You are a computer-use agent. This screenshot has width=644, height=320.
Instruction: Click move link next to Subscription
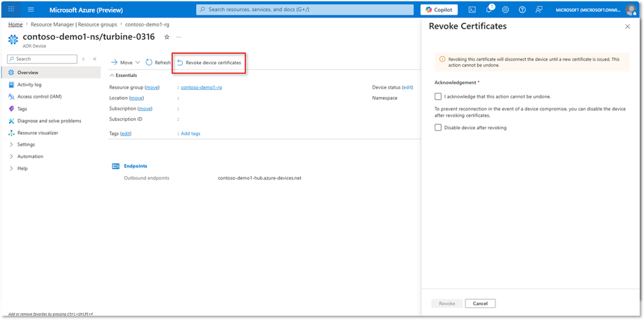(145, 108)
